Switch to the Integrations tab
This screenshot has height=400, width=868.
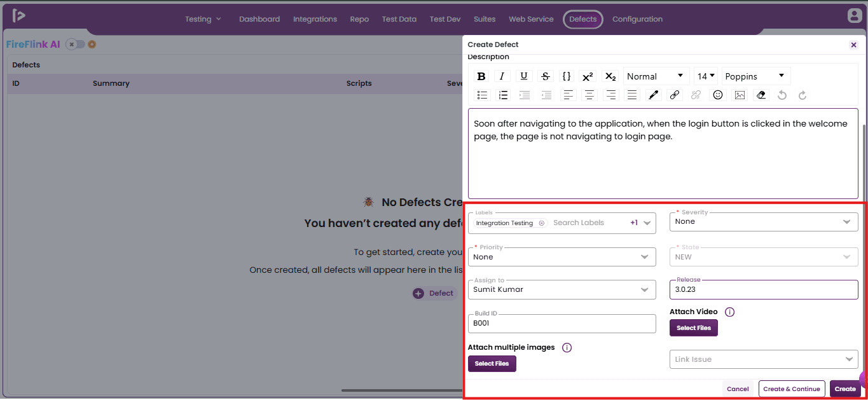[x=315, y=19]
